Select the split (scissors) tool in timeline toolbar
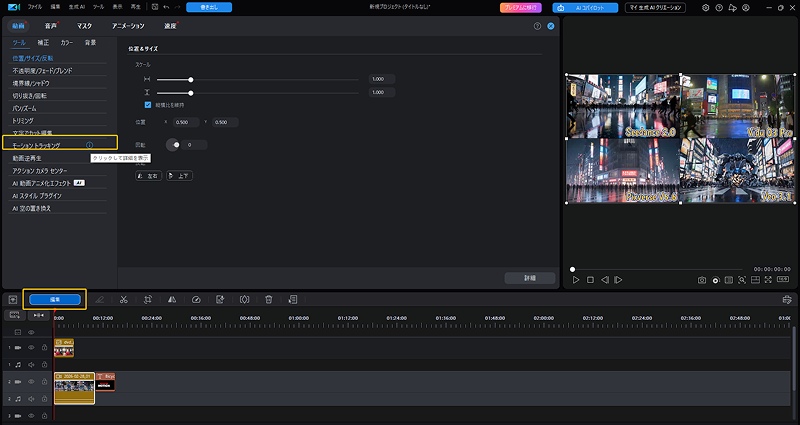Viewport: 800px width, 425px height. (123, 299)
